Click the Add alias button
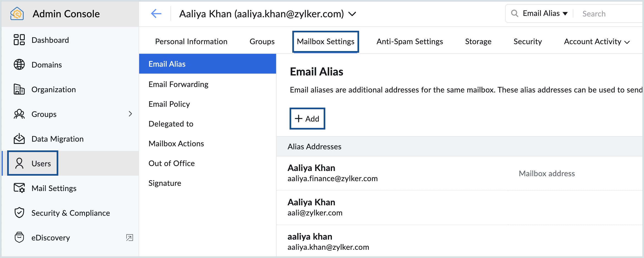This screenshot has height=258, width=644. point(307,119)
